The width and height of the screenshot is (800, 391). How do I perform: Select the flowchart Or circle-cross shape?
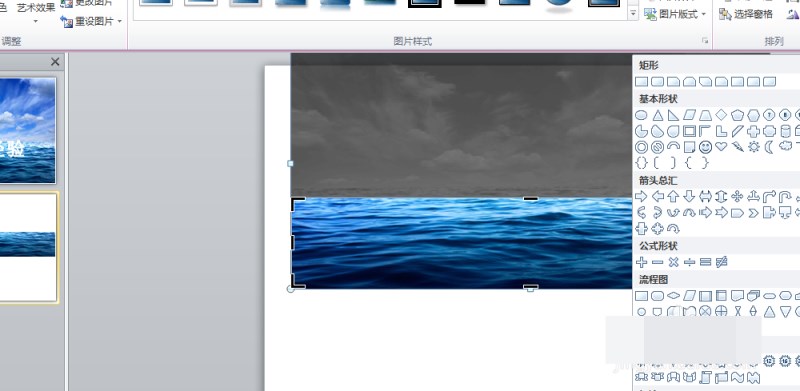pos(721,311)
